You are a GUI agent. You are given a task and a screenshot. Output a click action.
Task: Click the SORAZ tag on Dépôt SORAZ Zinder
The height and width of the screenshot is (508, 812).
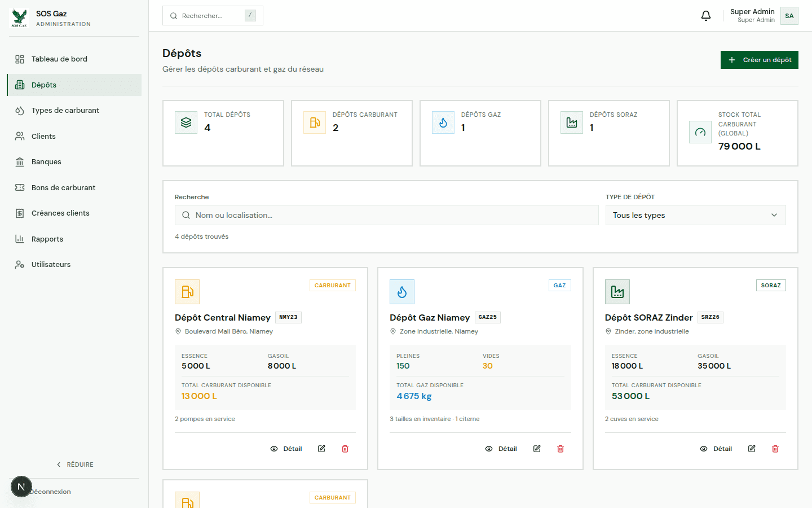[771, 286]
